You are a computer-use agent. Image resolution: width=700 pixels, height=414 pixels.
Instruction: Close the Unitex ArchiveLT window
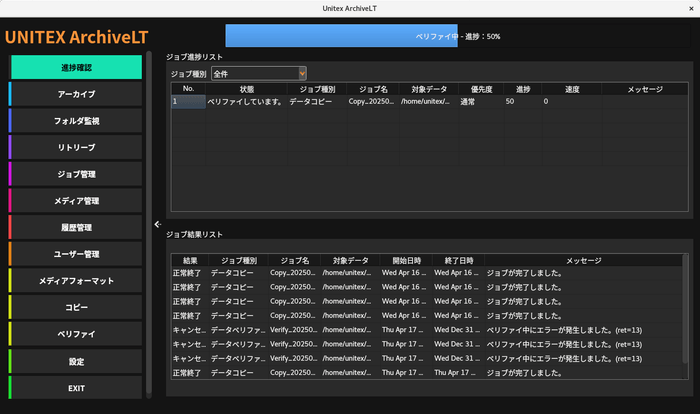(x=691, y=7)
